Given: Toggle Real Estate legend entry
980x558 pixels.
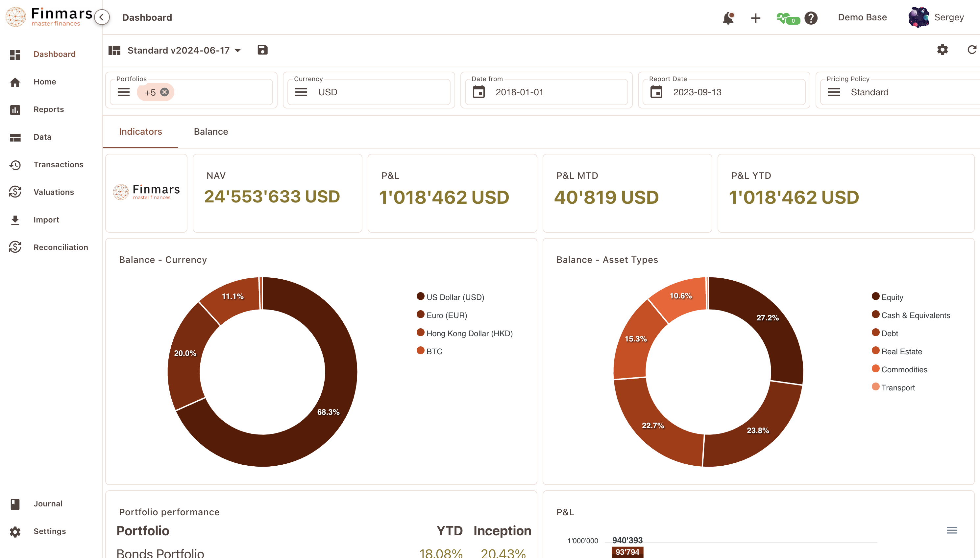Looking at the screenshot, I should (x=896, y=351).
